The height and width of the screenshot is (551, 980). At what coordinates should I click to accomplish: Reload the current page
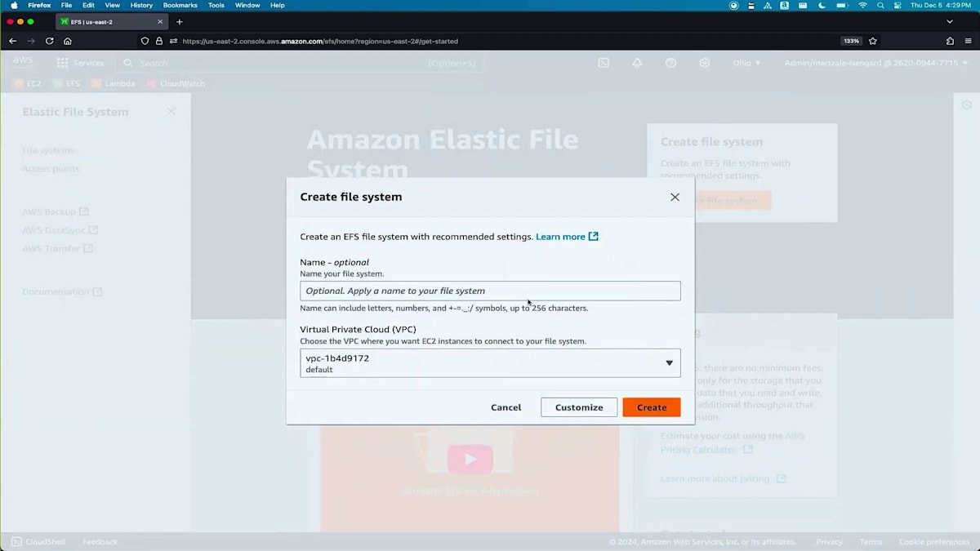click(49, 41)
